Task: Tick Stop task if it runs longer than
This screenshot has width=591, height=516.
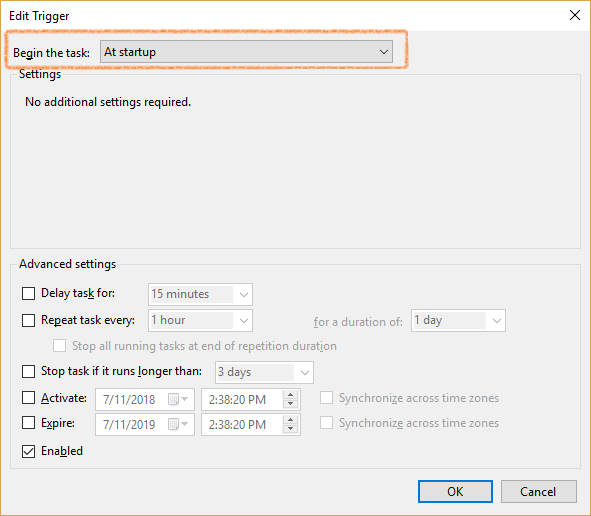Action: click(28, 371)
